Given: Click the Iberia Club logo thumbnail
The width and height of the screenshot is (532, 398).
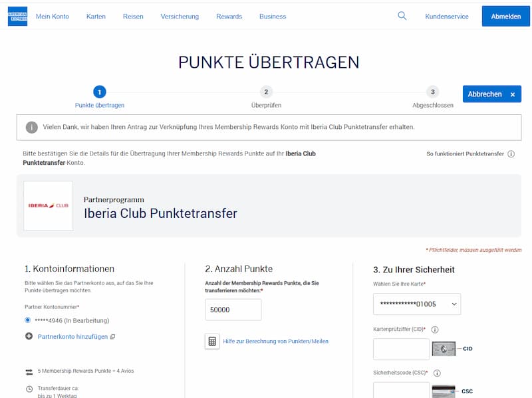Looking at the screenshot, I should pos(48,205).
